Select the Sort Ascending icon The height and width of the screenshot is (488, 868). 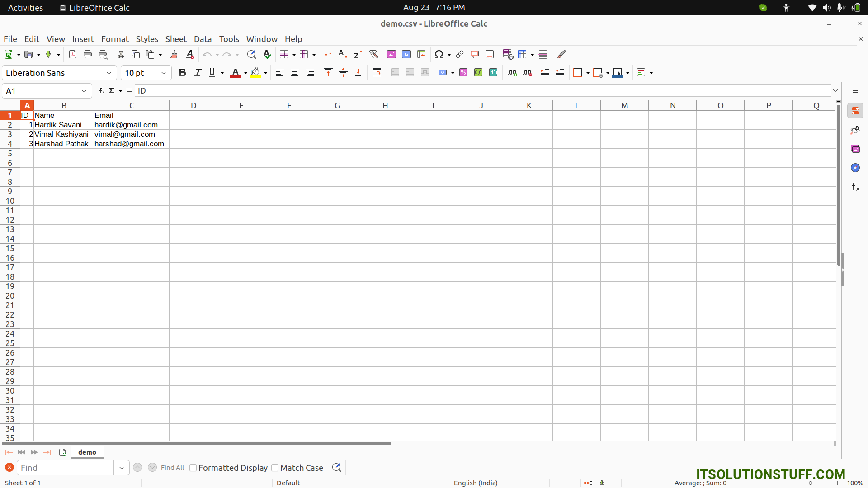tap(343, 54)
